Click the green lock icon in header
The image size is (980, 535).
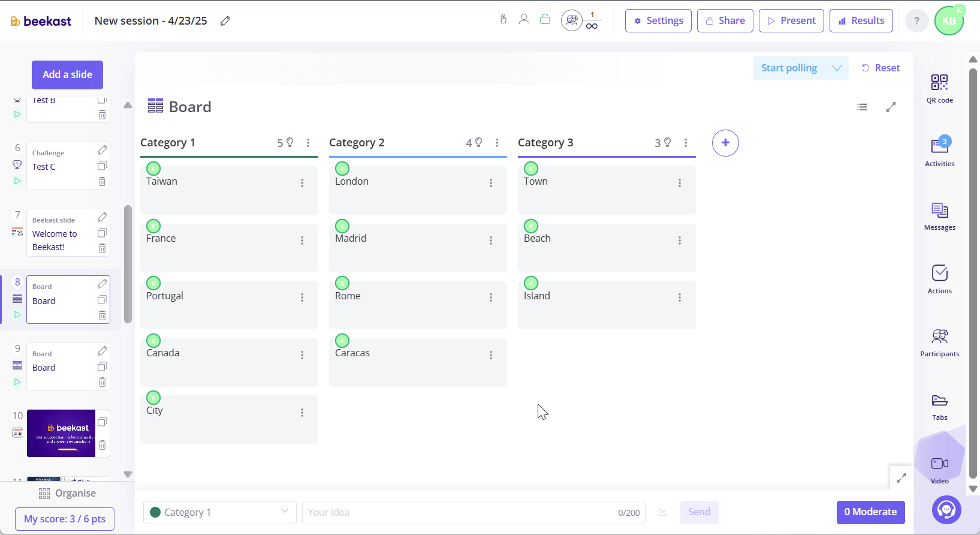pyautogui.click(x=545, y=19)
